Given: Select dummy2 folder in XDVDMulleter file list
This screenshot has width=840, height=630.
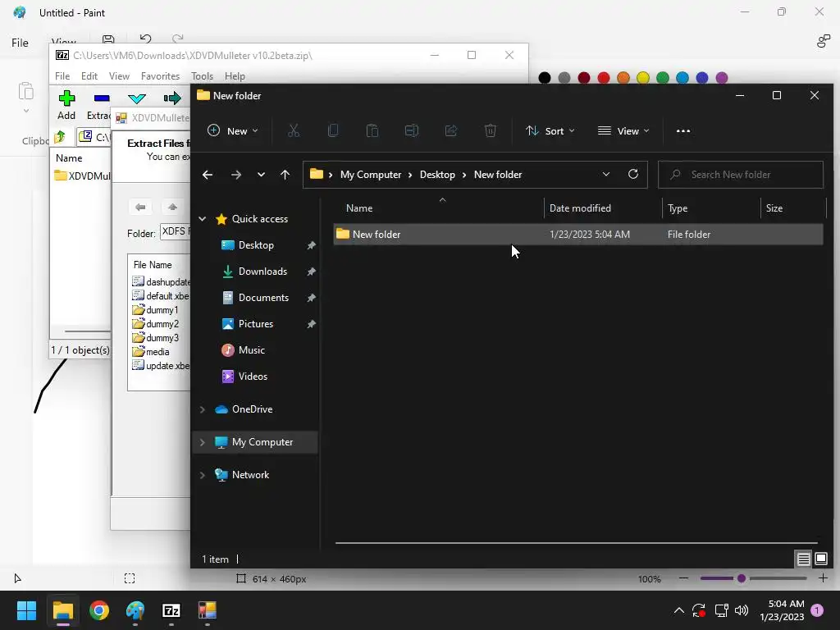Looking at the screenshot, I should 156,324.
